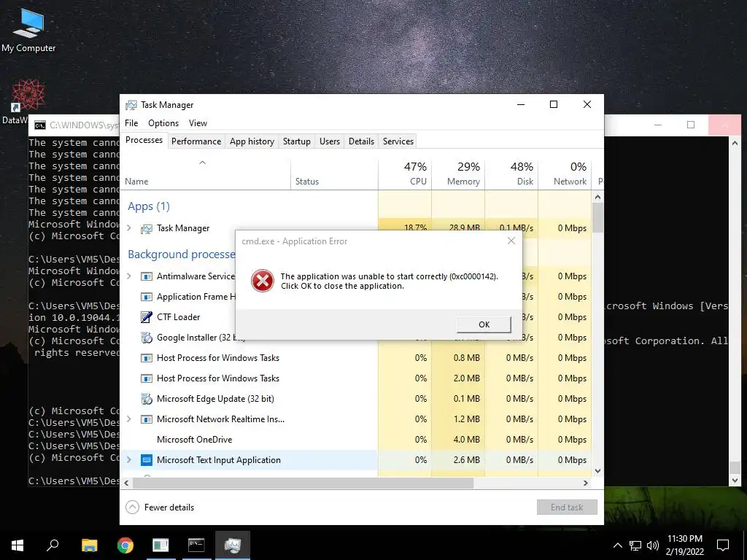This screenshot has height=560, width=747.
Task: Collapse to Fewer details view
Action: point(160,507)
